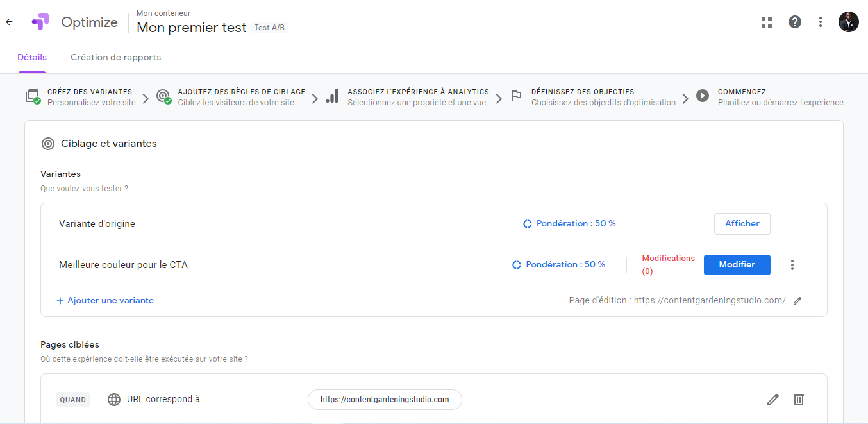This screenshot has width=868, height=424.
Task: Open the Optimize help icon
Action: (x=795, y=21)
